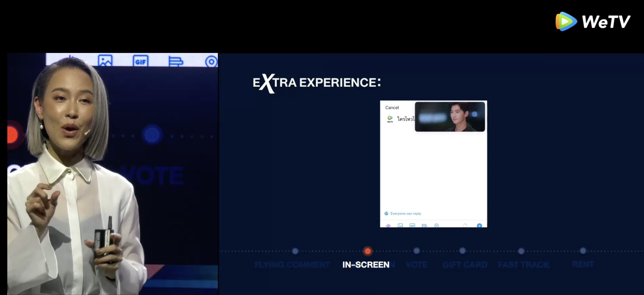Viewport: 644px width, 295px height.
Task: Click the floating video thumbnail of the man
Action: (450, 117)
